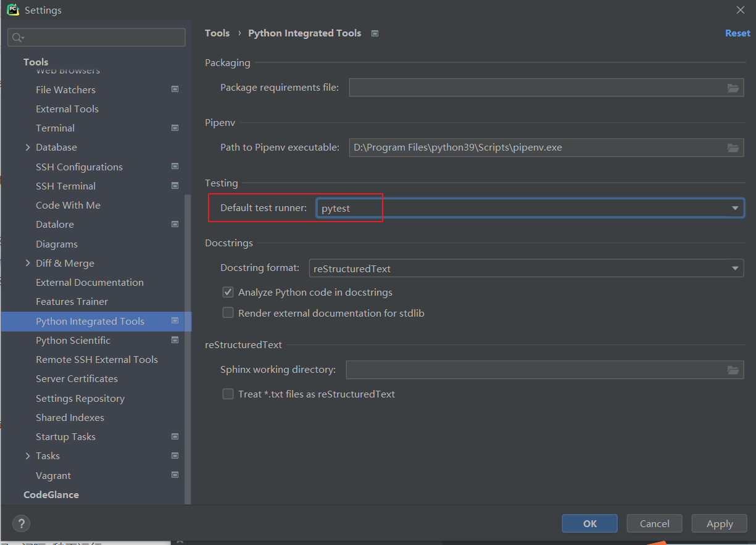
Task: Select Datalore in the settings tree
Action: (x=55, y=224)
